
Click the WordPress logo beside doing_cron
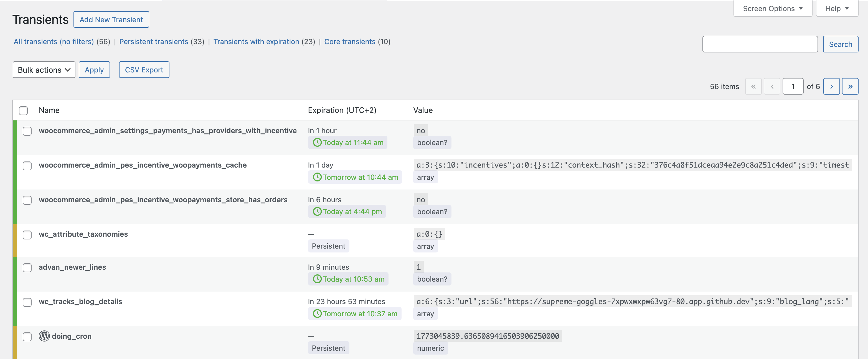click(44, 336)
